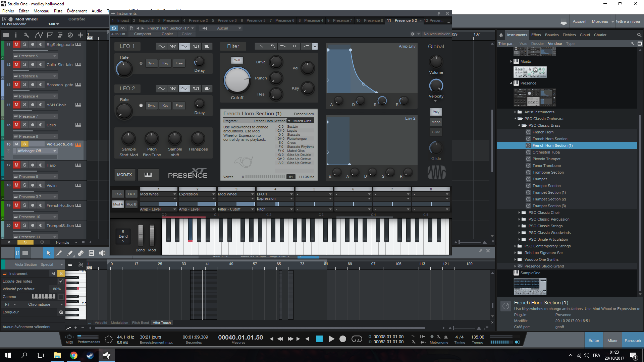Click the Bend wheel slider
The image size is (644, 362).
point(141,235)
